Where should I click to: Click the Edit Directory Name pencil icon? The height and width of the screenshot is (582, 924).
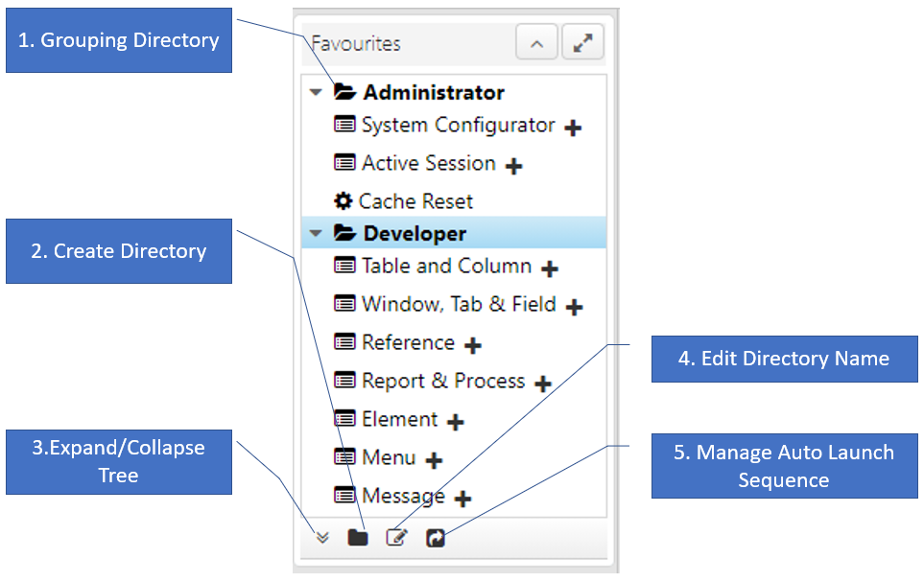pos(396,538)
